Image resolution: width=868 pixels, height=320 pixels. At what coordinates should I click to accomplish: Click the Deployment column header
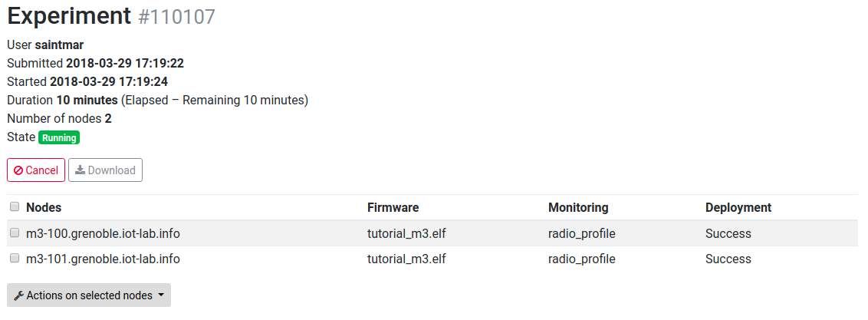[x=738, y=208]
